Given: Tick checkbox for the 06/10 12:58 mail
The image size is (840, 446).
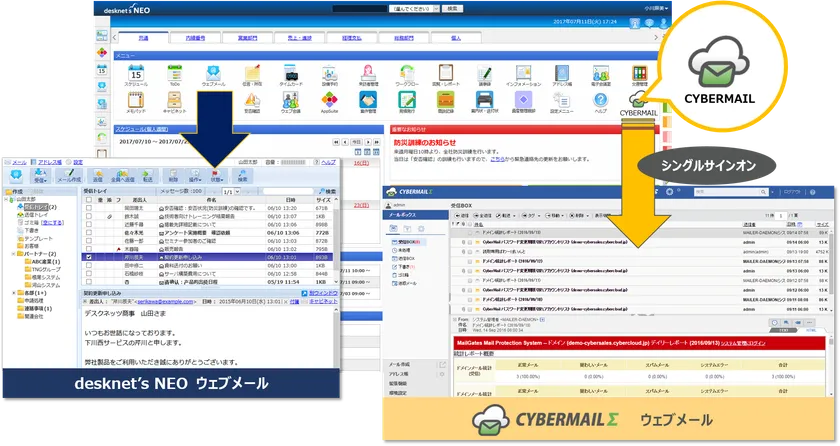Looking at the screenshot, I should 88,274.
